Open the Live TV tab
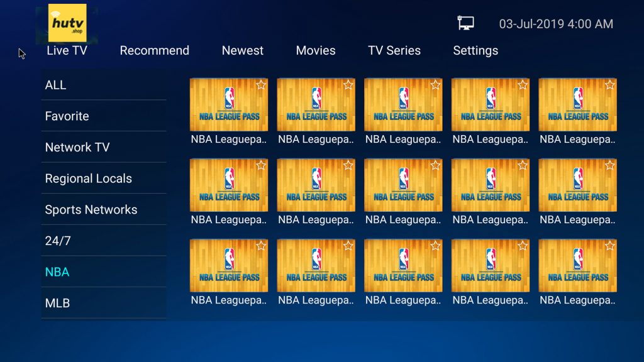The height and width of the screenshot is (362, 644). click(x=67, y=50)
